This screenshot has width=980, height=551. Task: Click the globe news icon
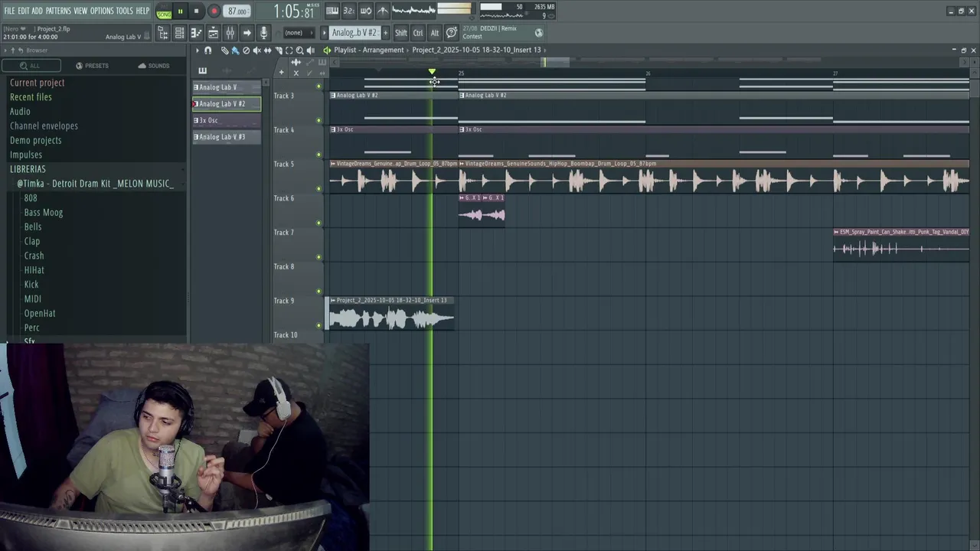point(539,32)
